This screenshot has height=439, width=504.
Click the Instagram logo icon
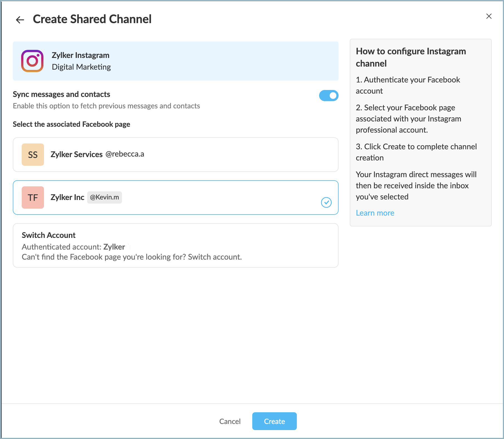32,61
